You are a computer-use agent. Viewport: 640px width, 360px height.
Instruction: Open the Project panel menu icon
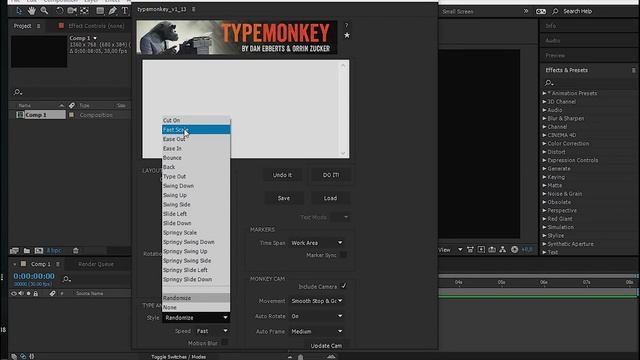[x=39, y=26]
